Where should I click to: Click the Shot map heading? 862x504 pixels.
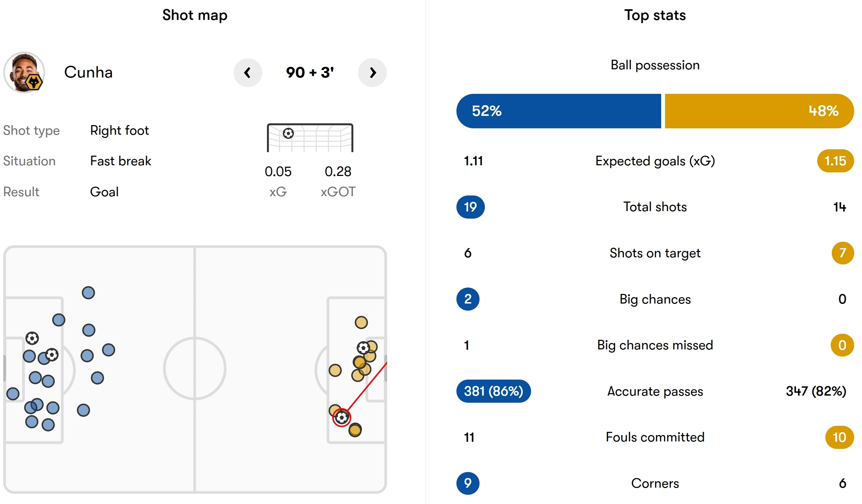point(195,15)
